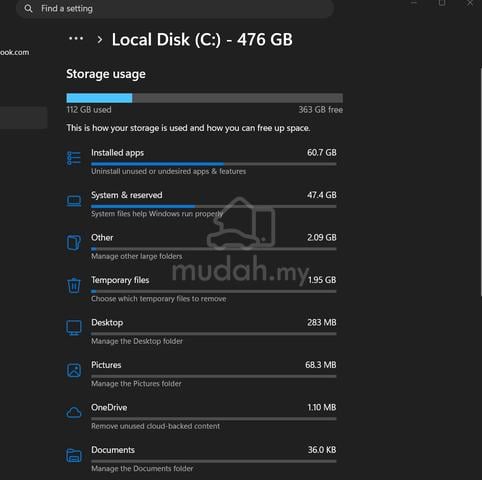The image size is (482, 480).
Task: Click the Installed apps list icon
Action: click(74, 158)
